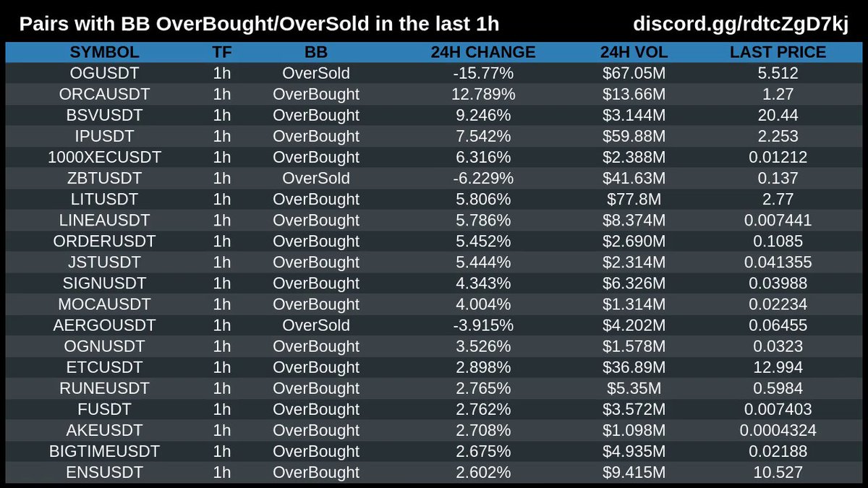Select the RUNEUSDT symbol

click(x=105, y=388)
